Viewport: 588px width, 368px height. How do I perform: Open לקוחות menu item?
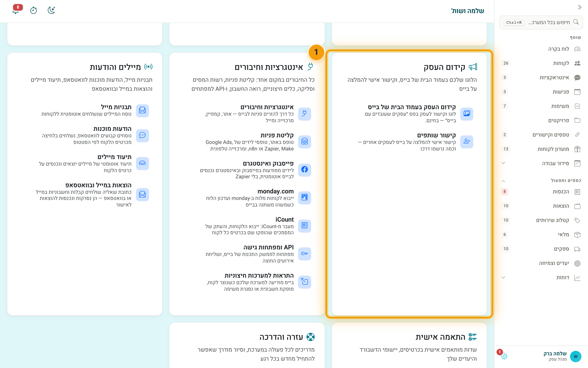click(541, 63)
